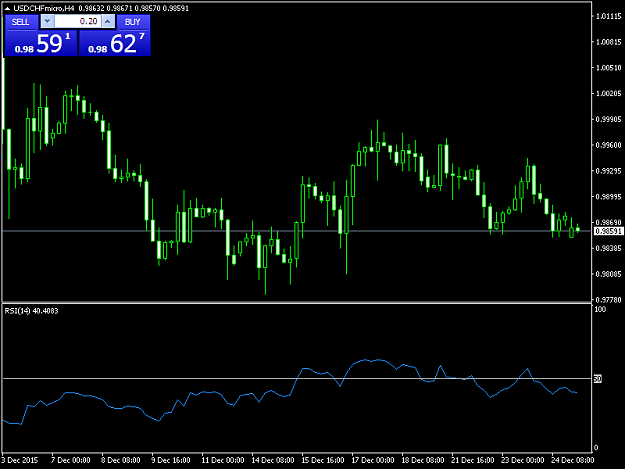
Task: Click price scale label 1.00205
Action: (x=609, y=93)
